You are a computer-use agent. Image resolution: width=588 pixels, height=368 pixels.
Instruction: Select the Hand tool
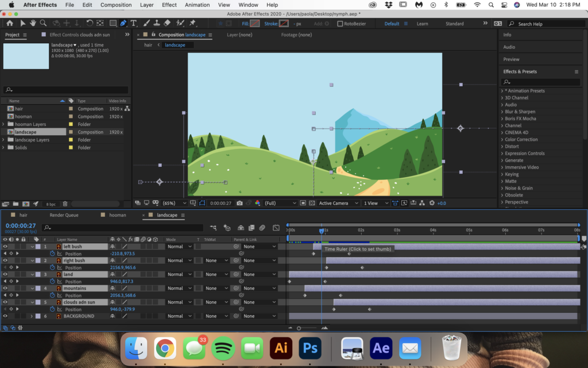33,24
